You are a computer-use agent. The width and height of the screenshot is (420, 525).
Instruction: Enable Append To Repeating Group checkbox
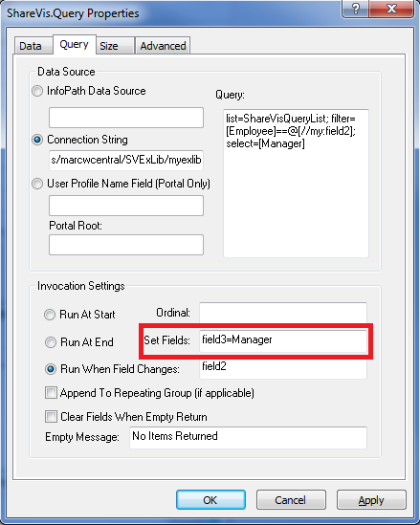(51, 392)
